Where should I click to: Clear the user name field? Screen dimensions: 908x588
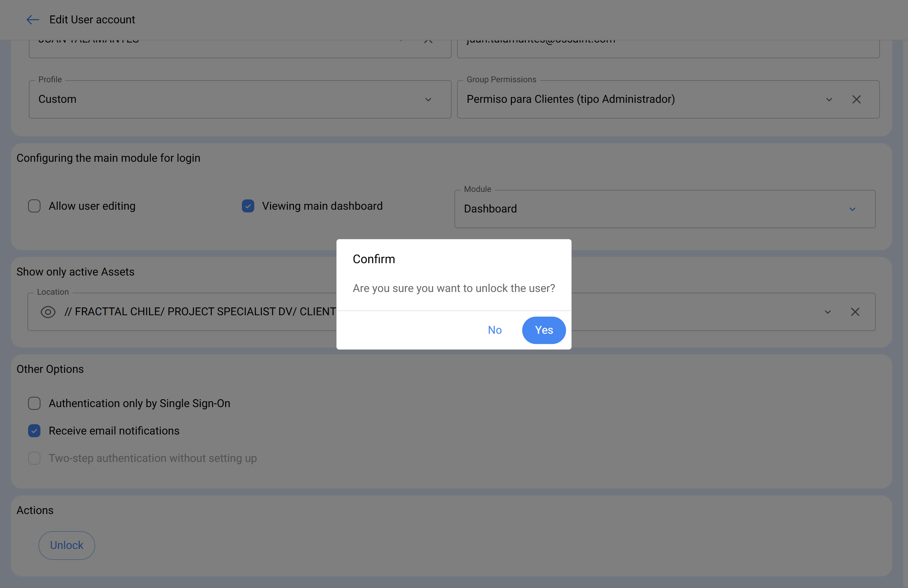click(428, 41)
